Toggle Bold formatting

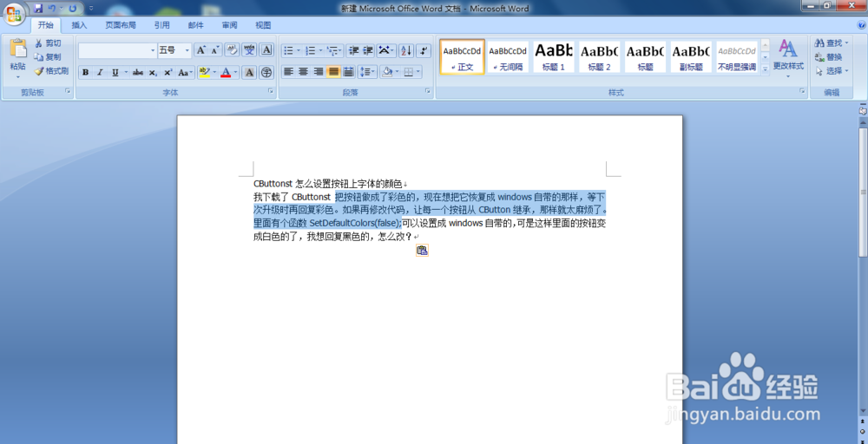[x=85, y=73]
